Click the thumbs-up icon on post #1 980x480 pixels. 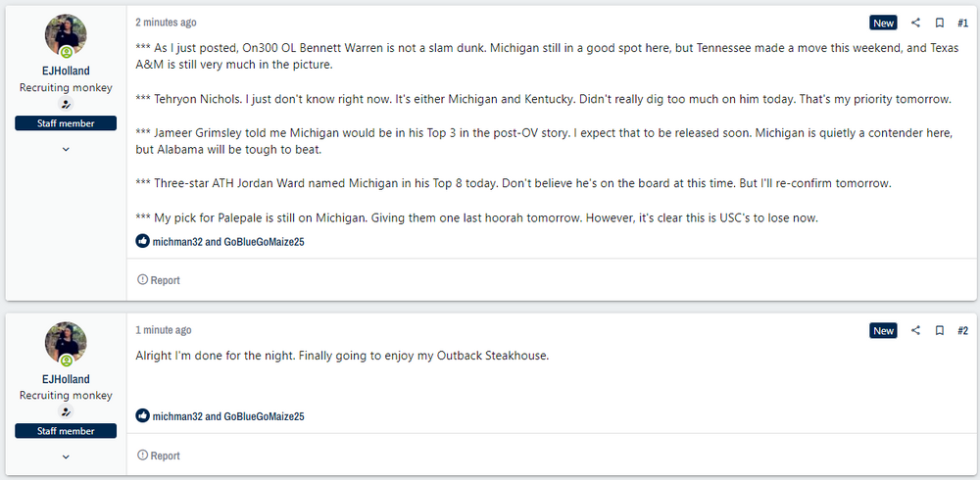pyautogui.click(x=142, y=241)
